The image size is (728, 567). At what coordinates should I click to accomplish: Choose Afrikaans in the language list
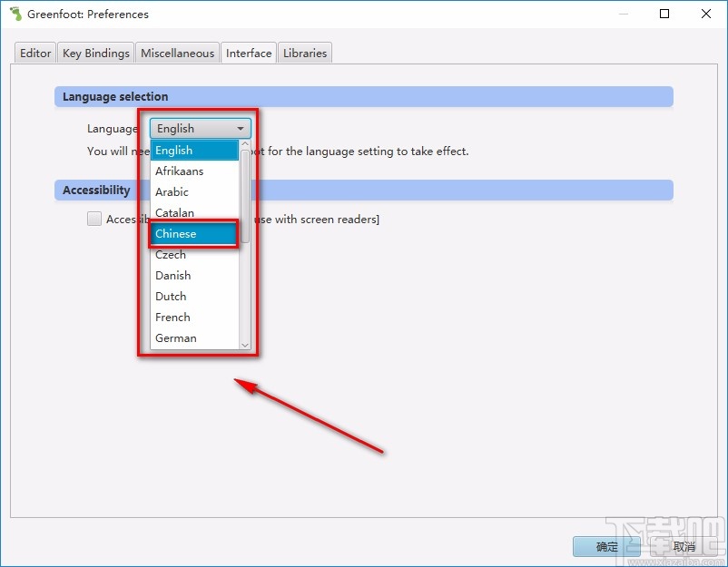194,171
